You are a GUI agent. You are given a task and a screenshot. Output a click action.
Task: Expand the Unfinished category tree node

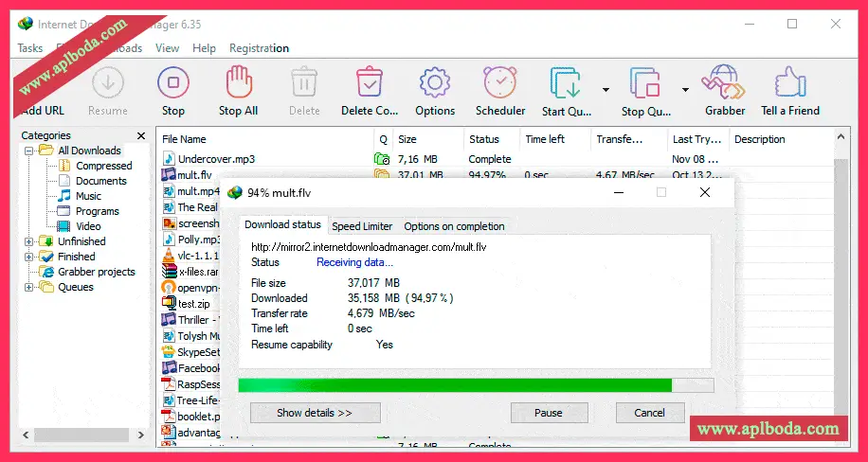coord(29,241)
